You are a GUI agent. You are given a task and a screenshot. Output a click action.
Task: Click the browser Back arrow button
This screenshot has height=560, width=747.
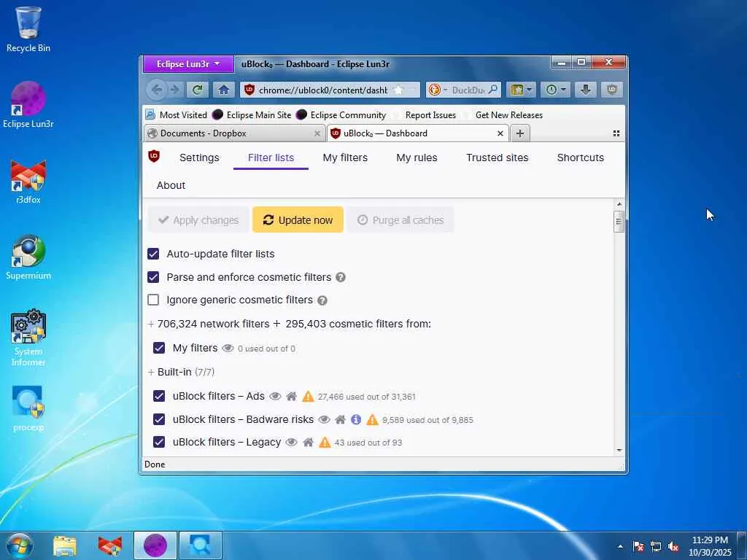157,90
